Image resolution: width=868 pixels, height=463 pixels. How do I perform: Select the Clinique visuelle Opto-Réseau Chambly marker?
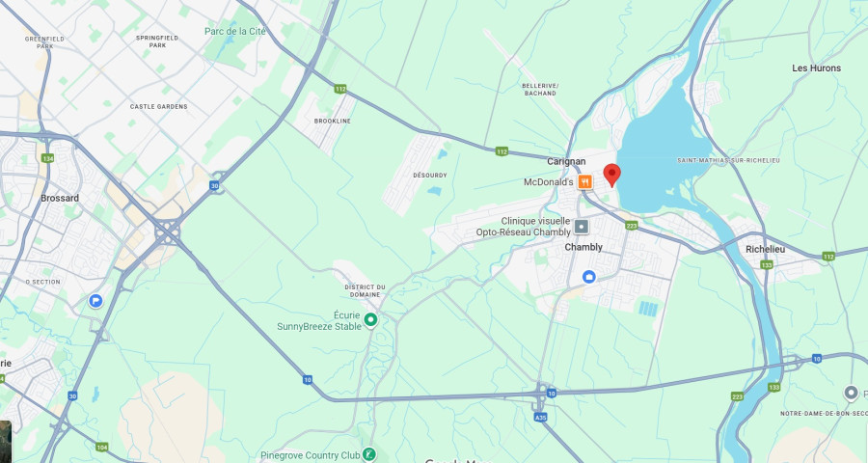[582, 227]
